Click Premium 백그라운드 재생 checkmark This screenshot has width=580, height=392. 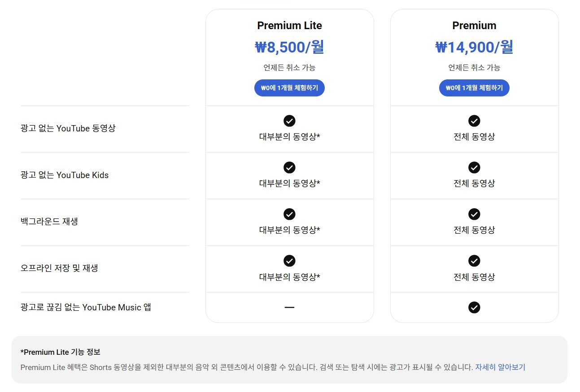[x=474, y=214]
